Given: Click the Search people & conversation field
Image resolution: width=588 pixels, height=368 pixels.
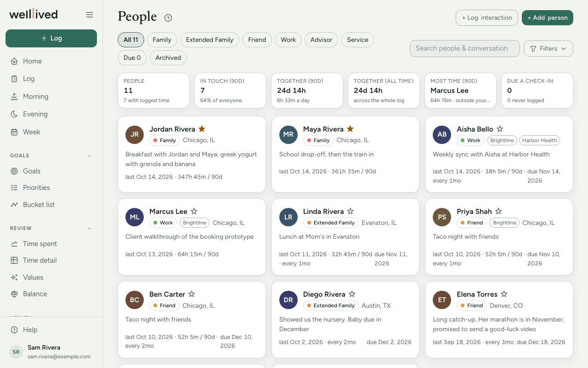Looking at the screenshot, I should pyautogui.click(x=465, y=48).
